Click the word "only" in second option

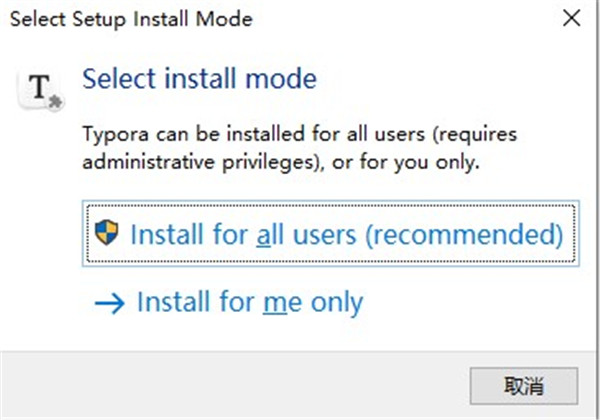[x=335, y=301]
